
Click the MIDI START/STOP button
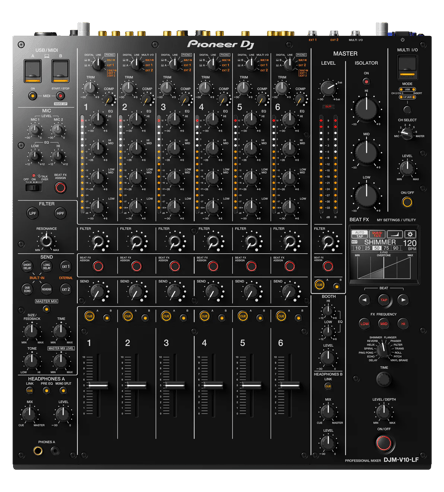click(x=60, y=96)
